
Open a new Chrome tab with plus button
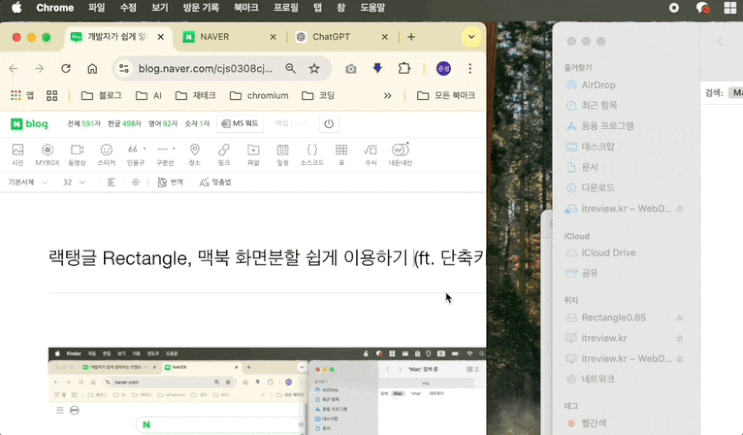[411, 37]
